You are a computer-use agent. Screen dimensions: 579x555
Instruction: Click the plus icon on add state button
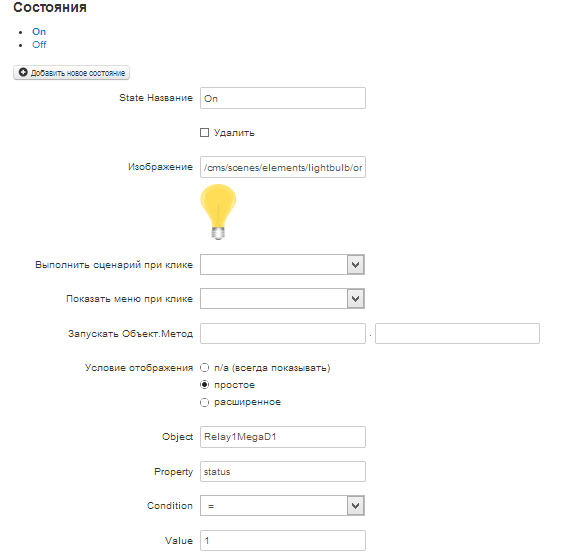tap(23, 72)
